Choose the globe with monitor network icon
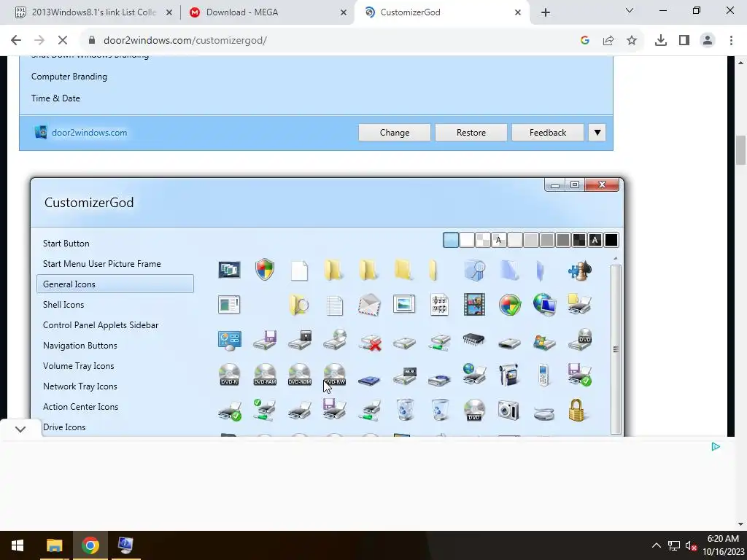 544,305
